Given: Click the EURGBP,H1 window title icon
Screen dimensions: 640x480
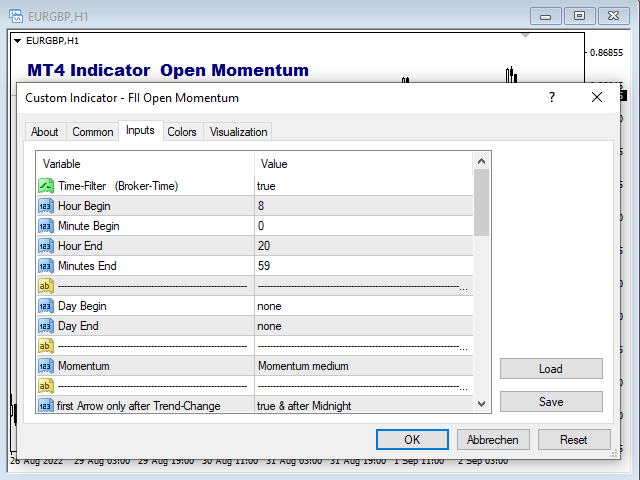Looking at the screenshot, I should pyautogui.click(x=16, y=16).
